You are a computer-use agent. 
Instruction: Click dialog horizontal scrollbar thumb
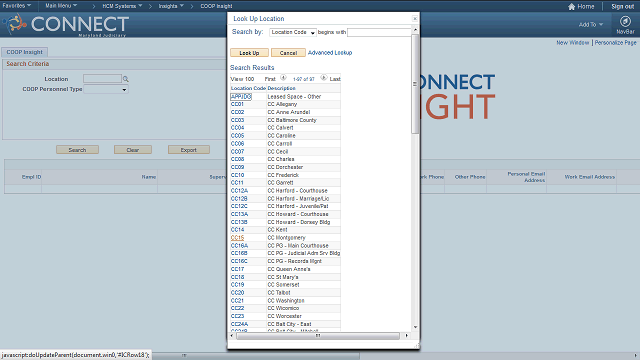coord(318,336)
